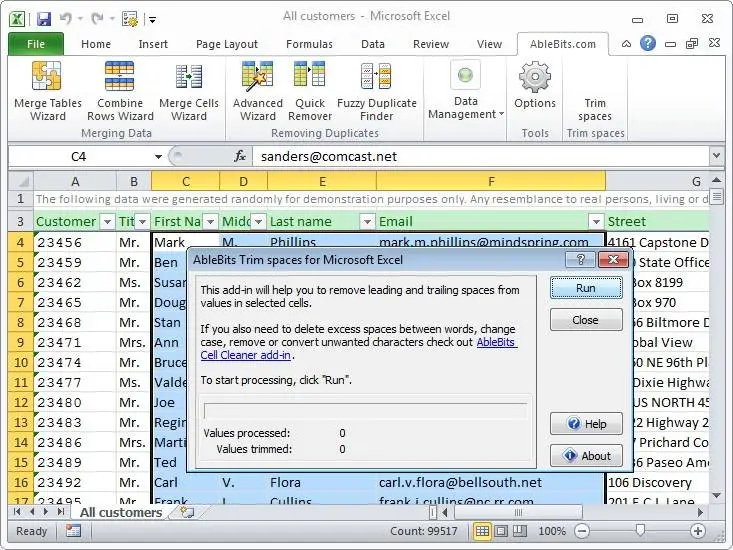The width and height of the screenshot is (733, 550).
Task: Open the Merge Cells Wizard
Action: pos(189,92)
